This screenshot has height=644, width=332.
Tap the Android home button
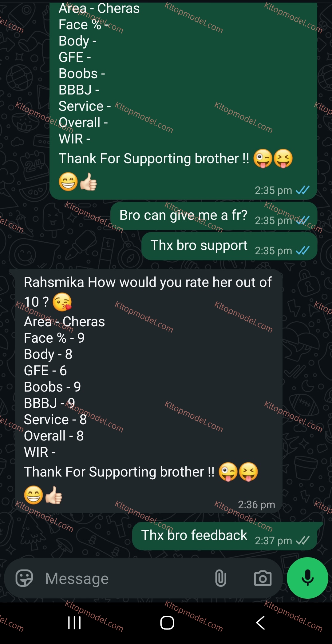pyautogui.click(x=167, y=623)
